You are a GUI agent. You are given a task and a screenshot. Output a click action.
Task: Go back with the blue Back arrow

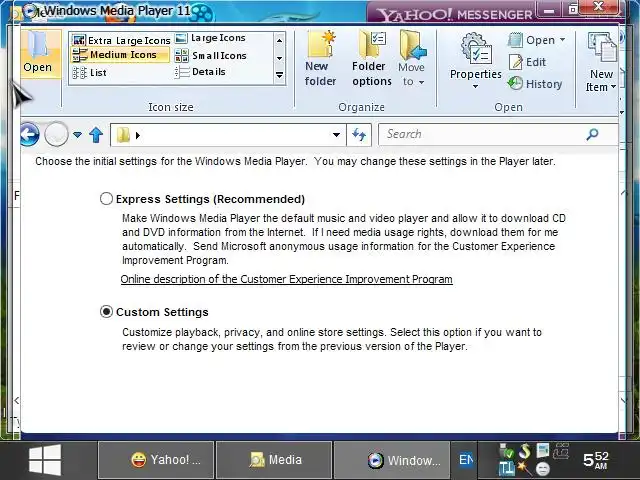click(30, 134)
